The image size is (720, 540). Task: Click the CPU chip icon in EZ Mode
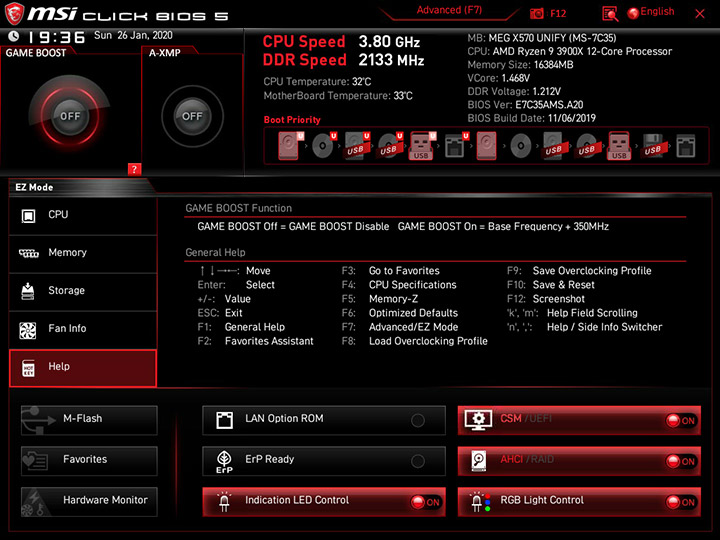(28, 215)
